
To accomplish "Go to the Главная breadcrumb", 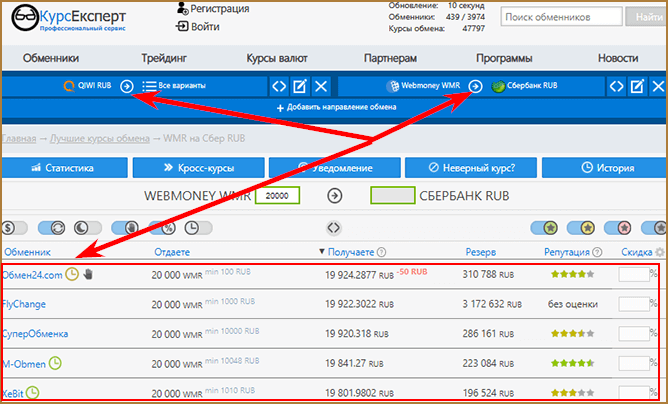I will pyautogui.click(x=19, y=139).
